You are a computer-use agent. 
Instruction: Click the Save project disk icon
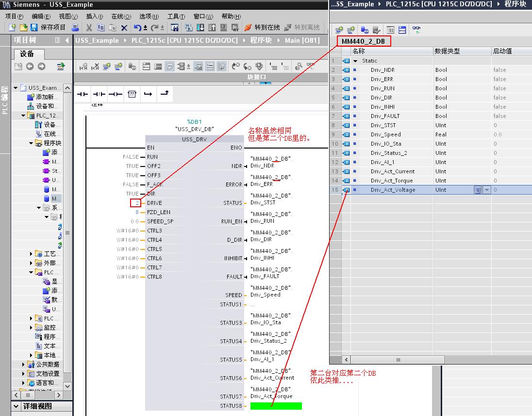coord(34,28)
